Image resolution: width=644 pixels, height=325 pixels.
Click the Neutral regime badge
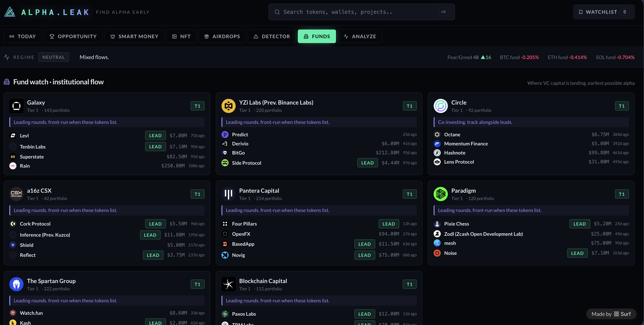(x=53, y=57)
